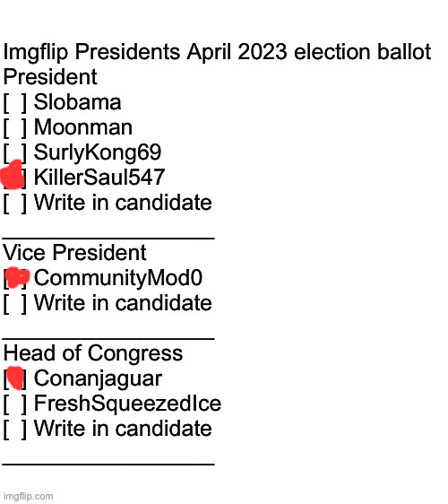Click the imgflip.com watermark
The image size is (448, 504).
29,496
